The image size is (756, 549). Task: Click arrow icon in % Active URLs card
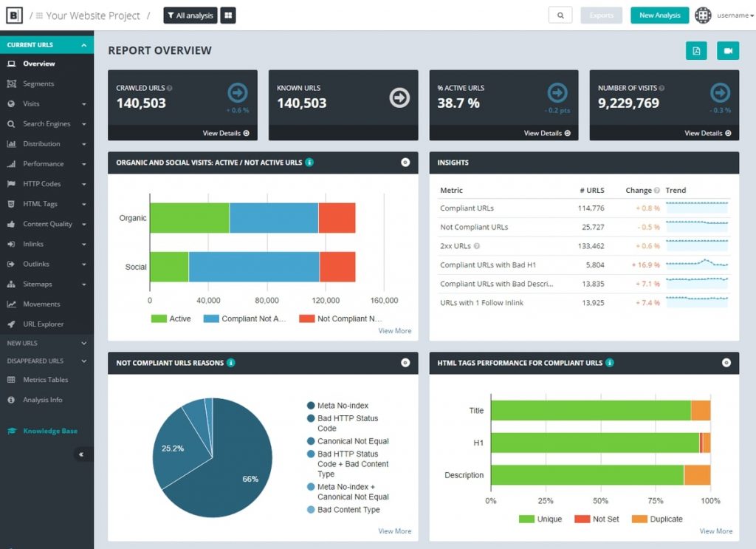[x=557, y=92]
